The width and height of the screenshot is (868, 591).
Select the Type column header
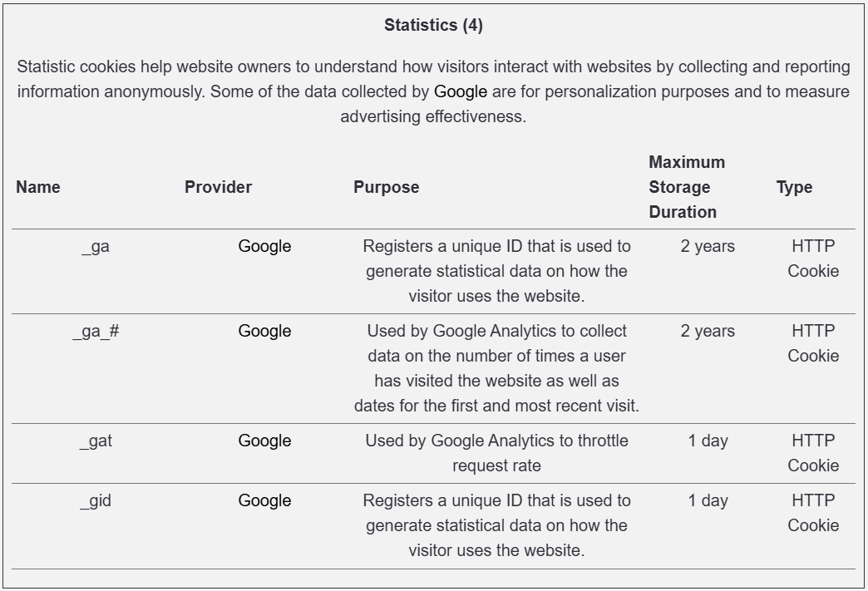794,187
